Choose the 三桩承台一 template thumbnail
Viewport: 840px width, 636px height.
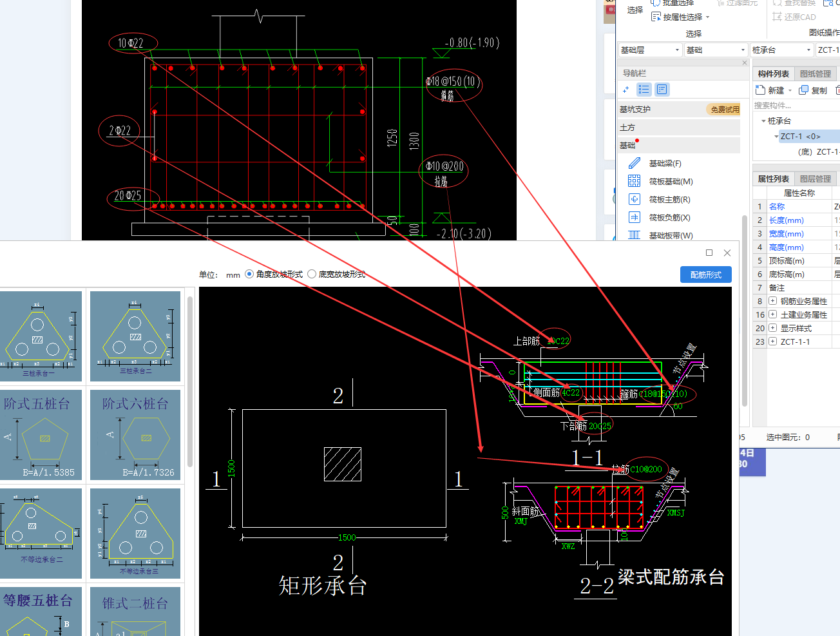(x=40, y=336)
